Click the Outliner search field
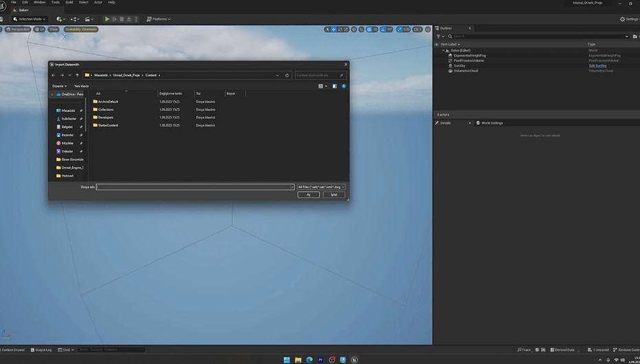Screen dimensions: 640x364 [x=538, y=36]
